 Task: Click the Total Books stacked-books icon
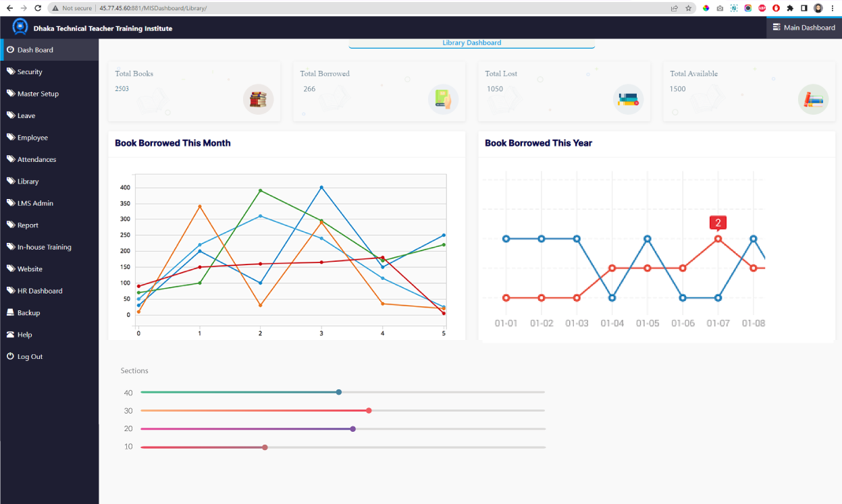coord(258,99)
